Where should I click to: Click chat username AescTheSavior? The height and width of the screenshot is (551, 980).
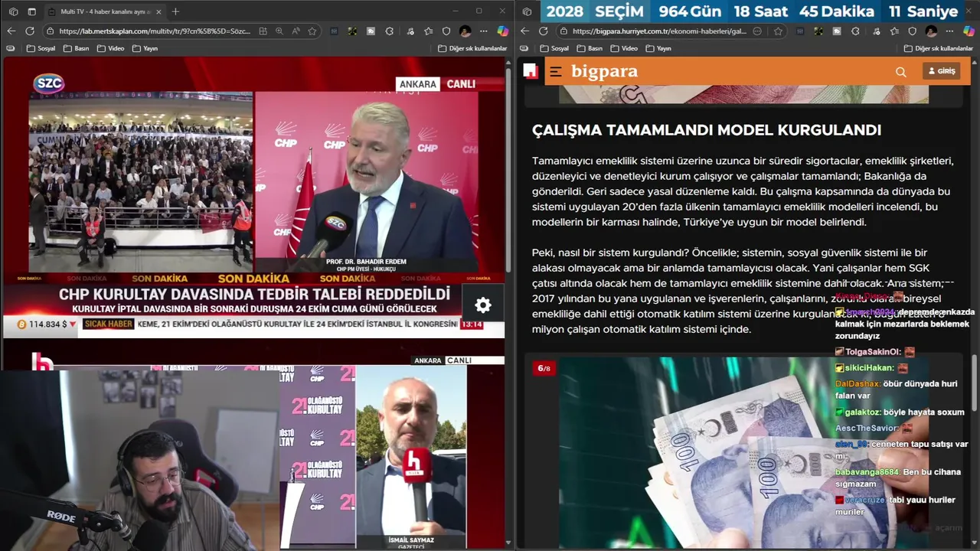click(866, 428)
